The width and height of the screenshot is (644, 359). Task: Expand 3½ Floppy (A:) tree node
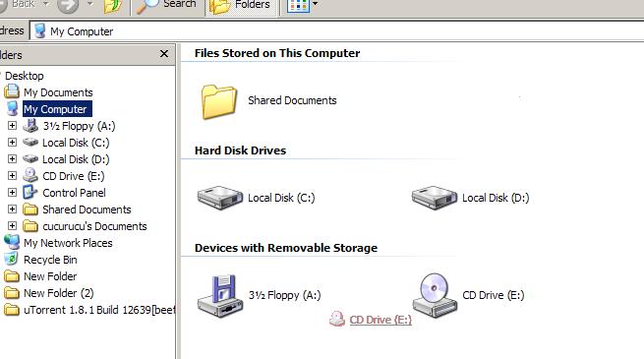pos(13,125)
